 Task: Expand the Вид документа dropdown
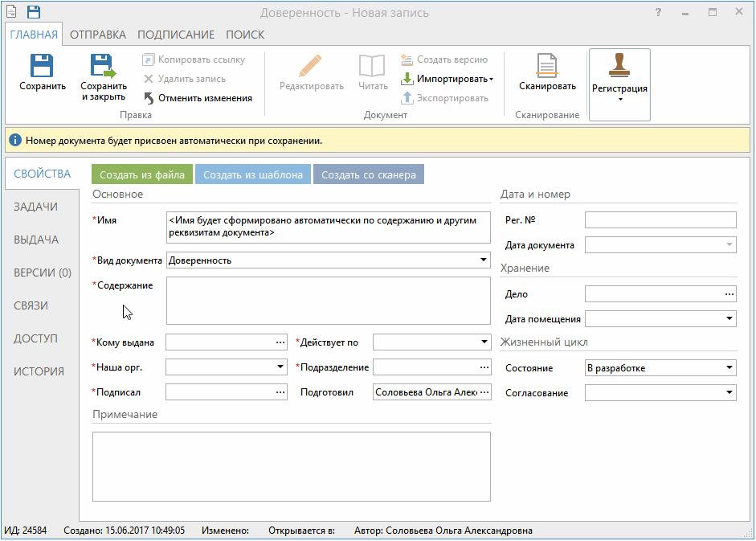point(483,260)
